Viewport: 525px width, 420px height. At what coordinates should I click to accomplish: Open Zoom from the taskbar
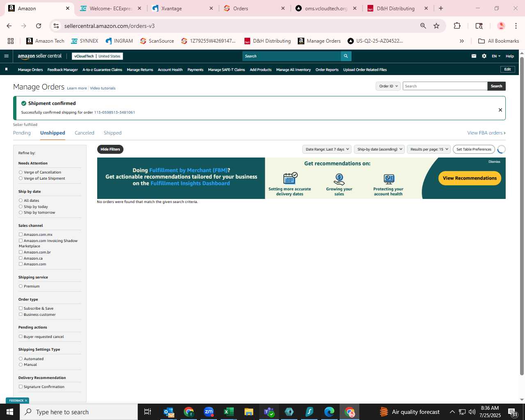click(209, 412)
